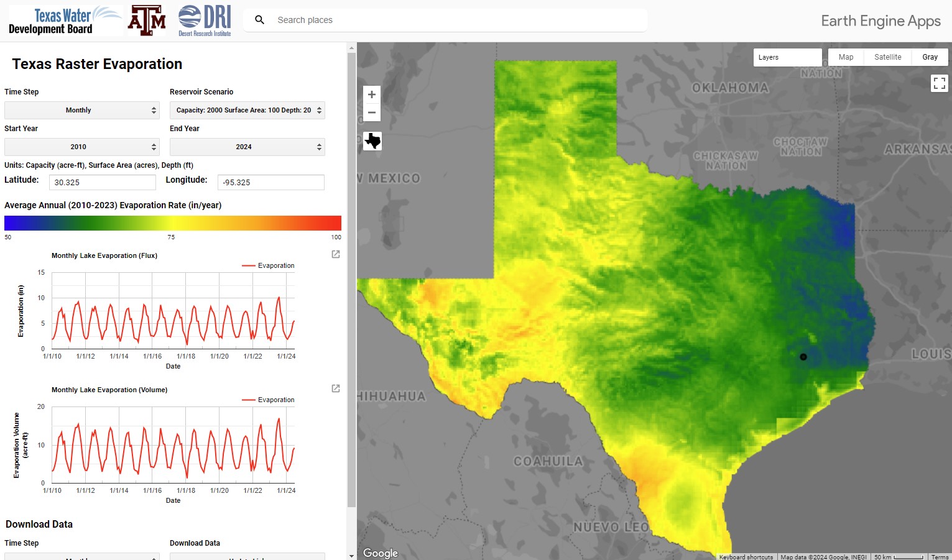Click the Texas state outline button
Viewport: 952px width, 560px height.
tap(372, 141)
